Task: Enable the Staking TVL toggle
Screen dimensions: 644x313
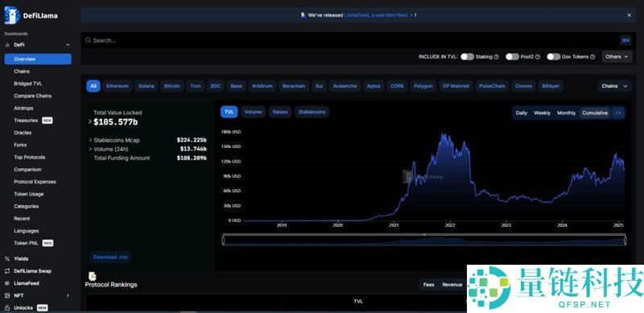Action: point(467,56)
